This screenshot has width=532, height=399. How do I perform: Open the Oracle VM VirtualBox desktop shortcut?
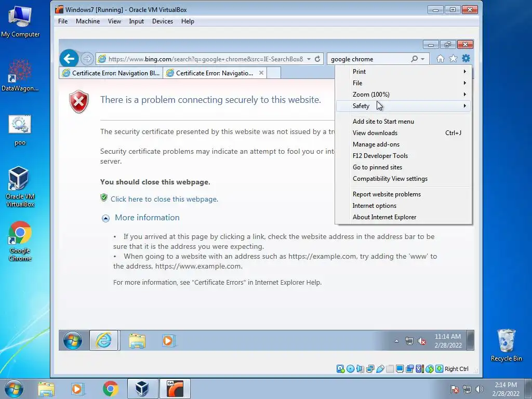(20, 187)
